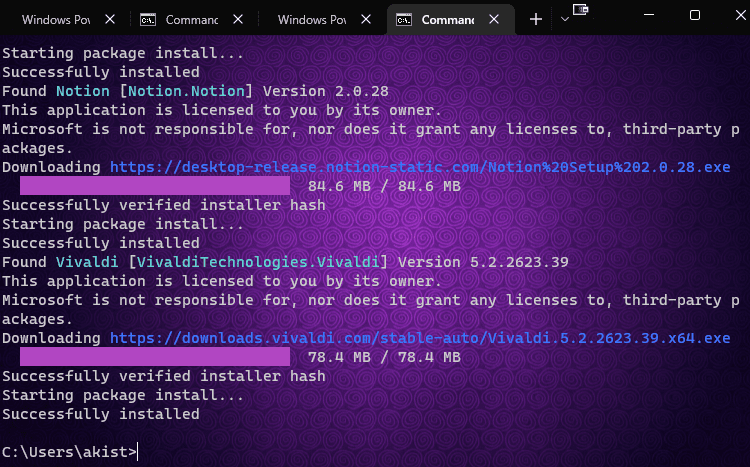Click the word 'Downloading' before the Vivaldi URL
Screen dimensions: 750x467
(x=51, y=338)
